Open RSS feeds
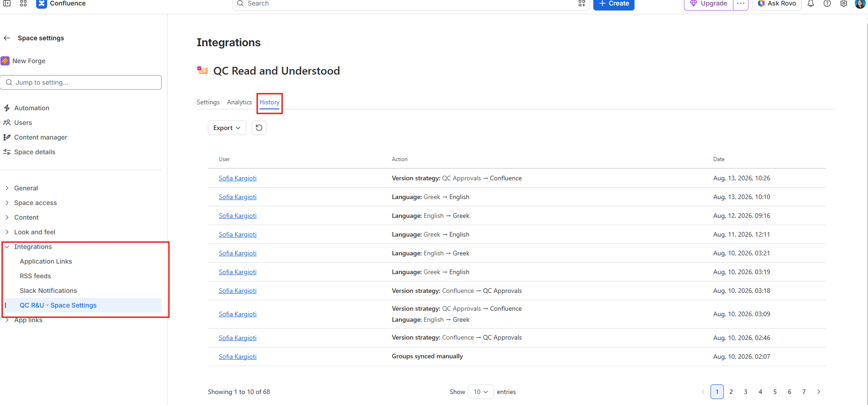The image size is (868, 405). [35, 276]
